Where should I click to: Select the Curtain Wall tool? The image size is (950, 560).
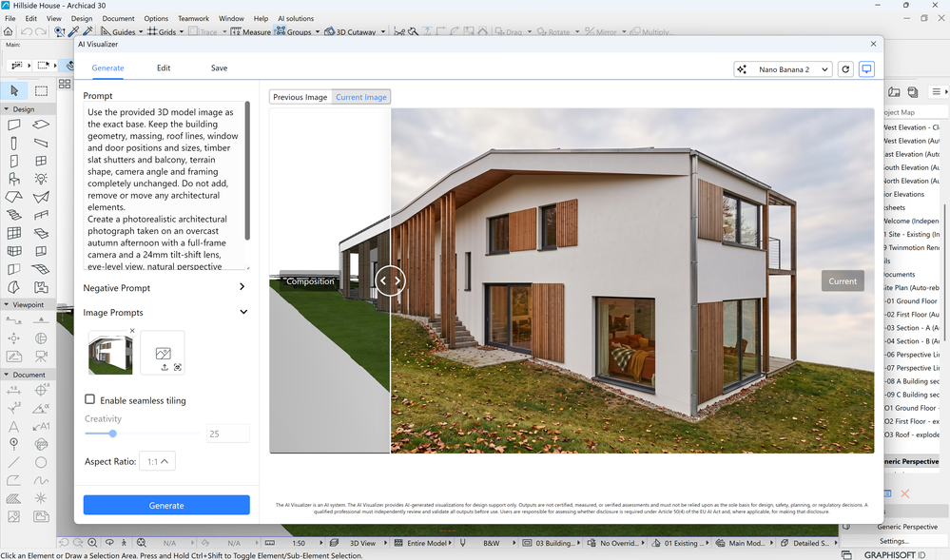[x=14, y=233]
